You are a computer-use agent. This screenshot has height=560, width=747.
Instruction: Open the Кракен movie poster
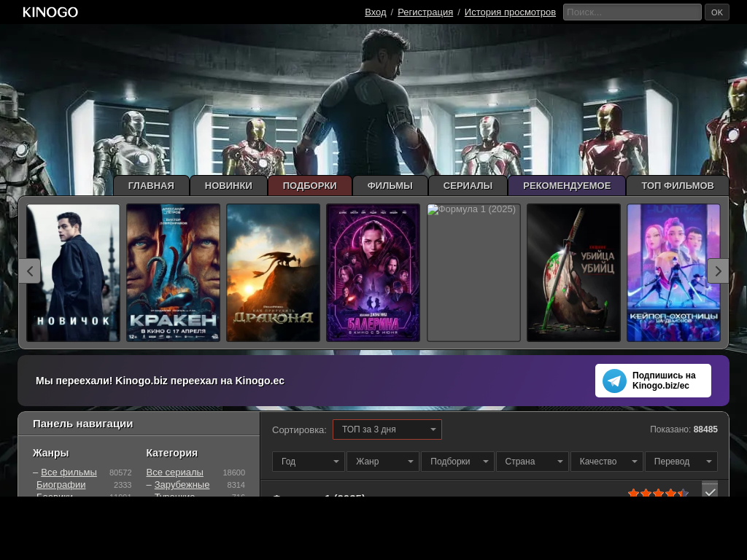[x=174, y=273]
